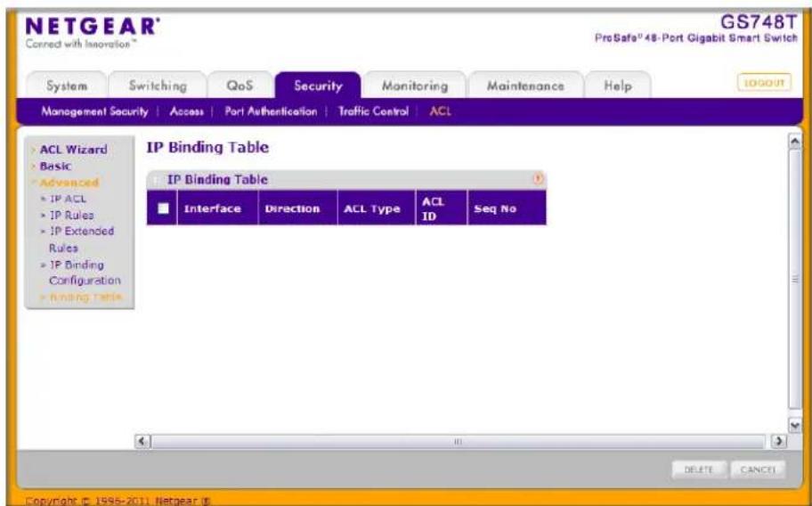This screenshot has width=812, height=506.
Task: Click the horizontal scrollbar right arrow
Action: [778, 441]
